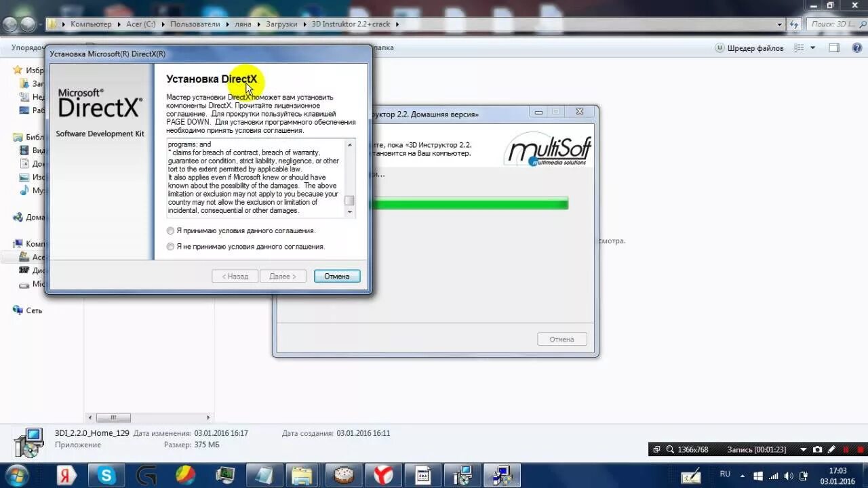Click the Назад button in DirectX setup
The image size is (868, 488).
click(x=235, y=277)
